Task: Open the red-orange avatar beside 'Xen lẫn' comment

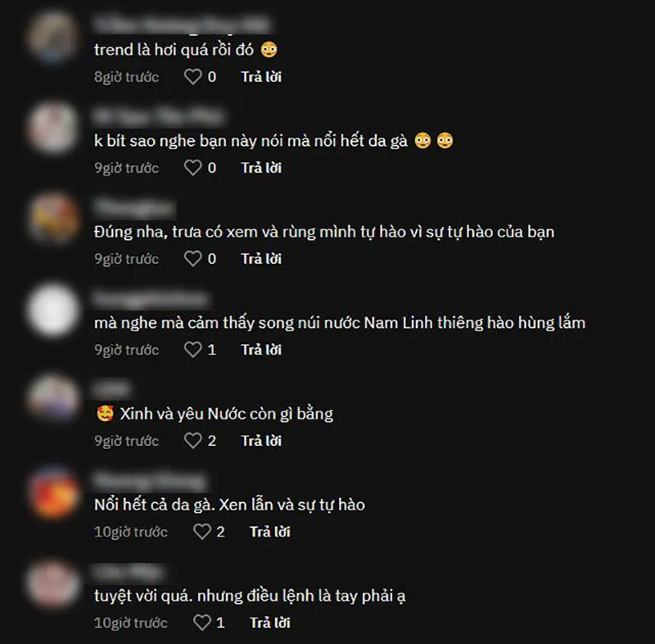Action: (x=52, y=492)
